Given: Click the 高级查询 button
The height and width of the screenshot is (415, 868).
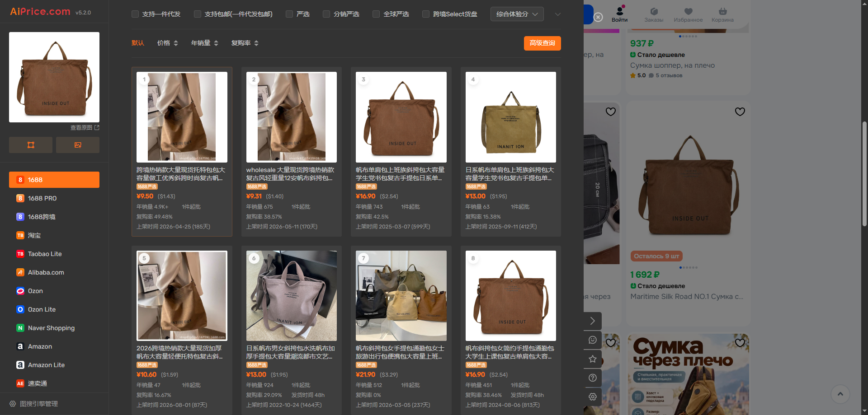Looking at the screenshot, I should [542, 43].
